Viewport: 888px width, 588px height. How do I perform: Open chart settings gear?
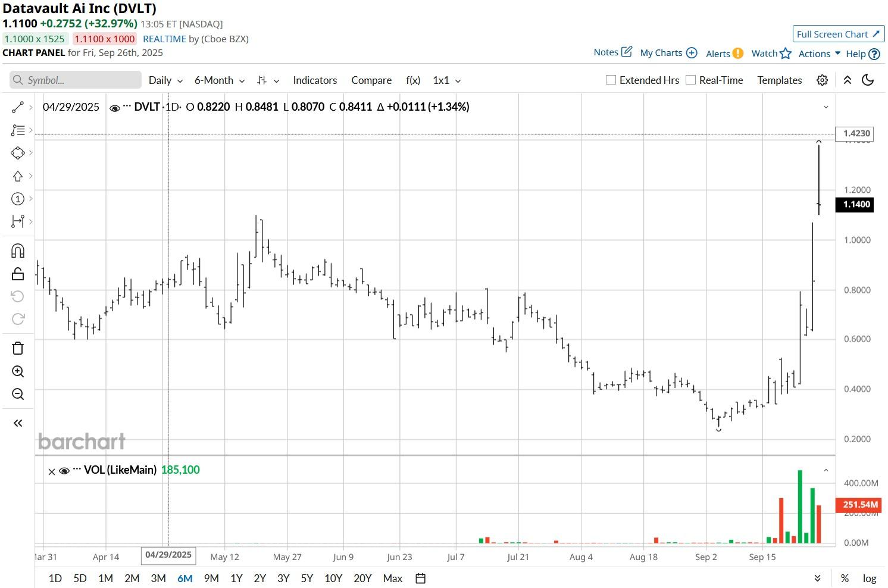(x=822, y=80)
